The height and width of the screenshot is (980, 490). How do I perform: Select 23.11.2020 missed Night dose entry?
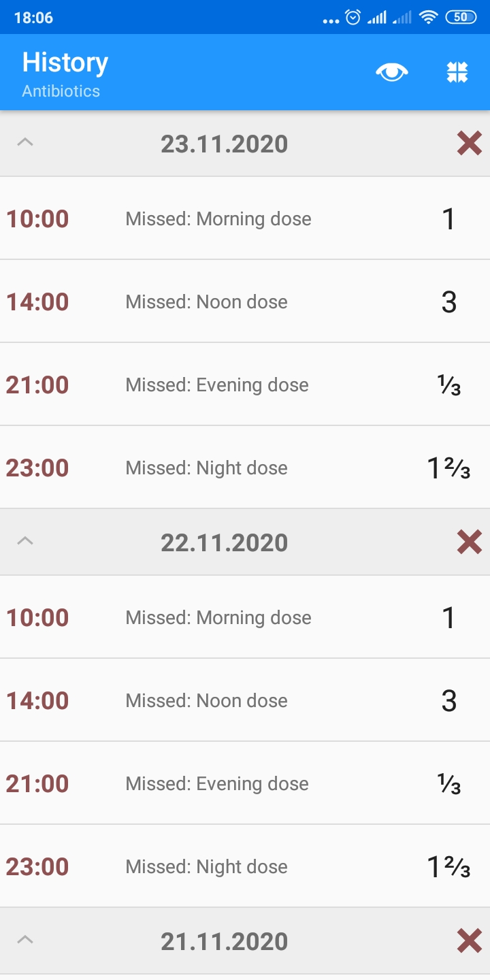245,468
